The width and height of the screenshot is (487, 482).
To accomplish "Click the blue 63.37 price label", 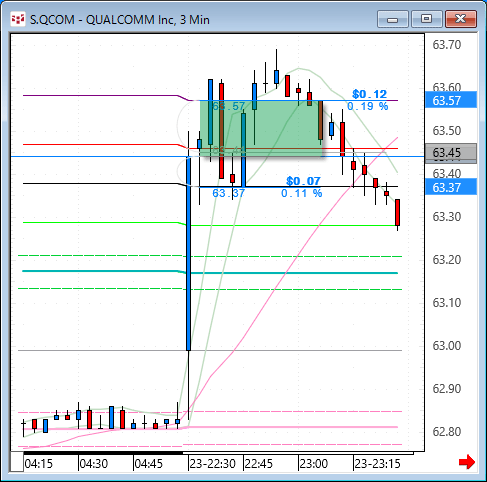I will tap(451, 187).
